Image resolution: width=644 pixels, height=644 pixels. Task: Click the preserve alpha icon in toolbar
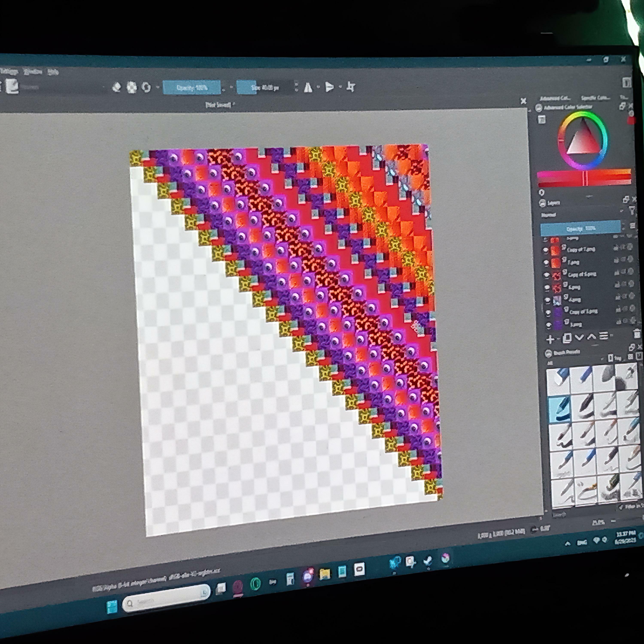tap(132, 87)
